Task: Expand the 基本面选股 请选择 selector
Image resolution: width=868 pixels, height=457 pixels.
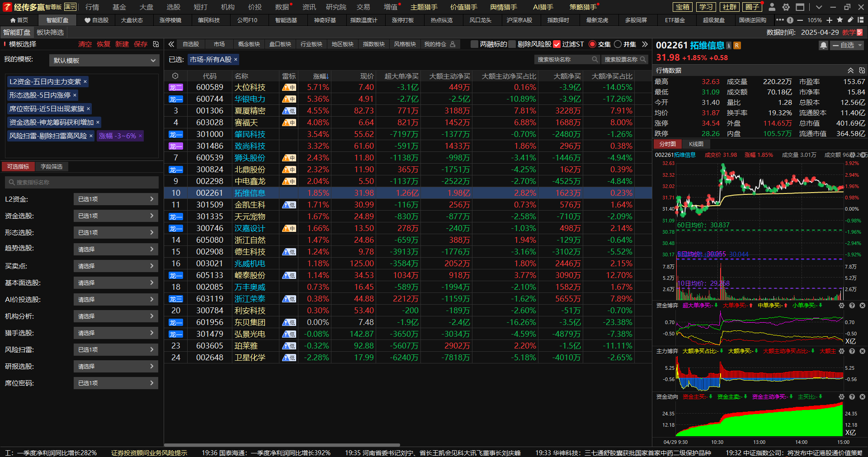Action: 116,283
